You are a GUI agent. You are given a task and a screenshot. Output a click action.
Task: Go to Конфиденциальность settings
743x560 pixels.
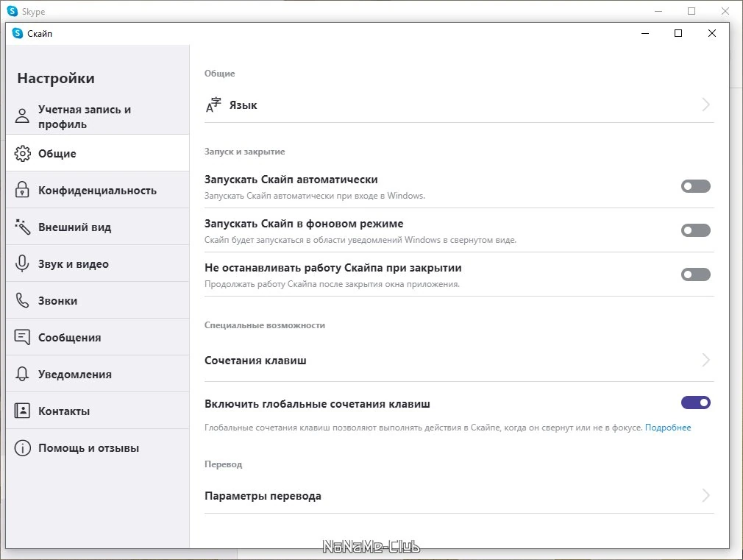coord(98,190)
